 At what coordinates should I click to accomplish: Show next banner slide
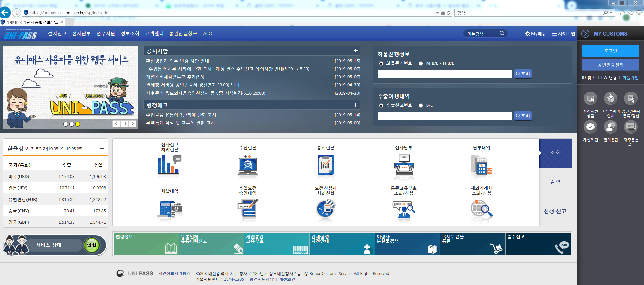(x=133, y=123)
